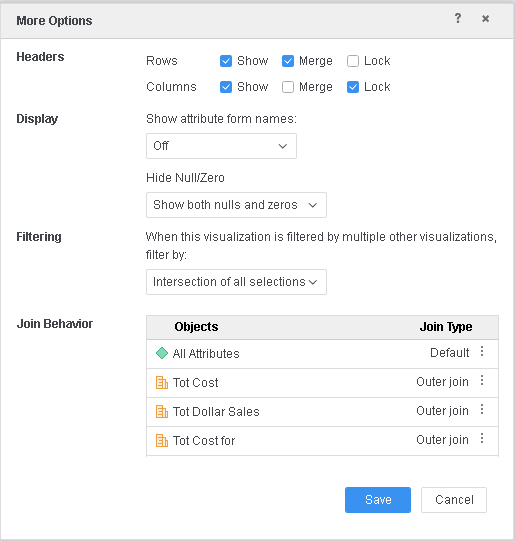Click the All Attributes diamond icon
The image size is (515, 542).
click(x=162, y=353)
